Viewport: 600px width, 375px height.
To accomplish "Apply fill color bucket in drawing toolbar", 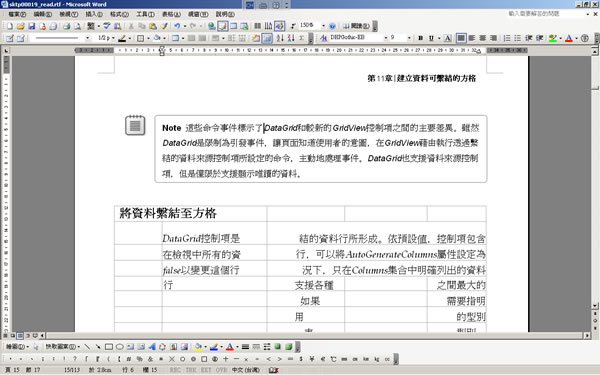I will coord(198,347).
